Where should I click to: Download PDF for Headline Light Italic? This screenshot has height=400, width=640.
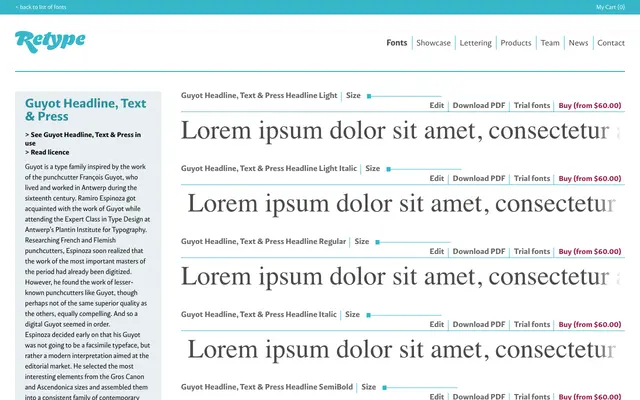[x=479, y=178]
